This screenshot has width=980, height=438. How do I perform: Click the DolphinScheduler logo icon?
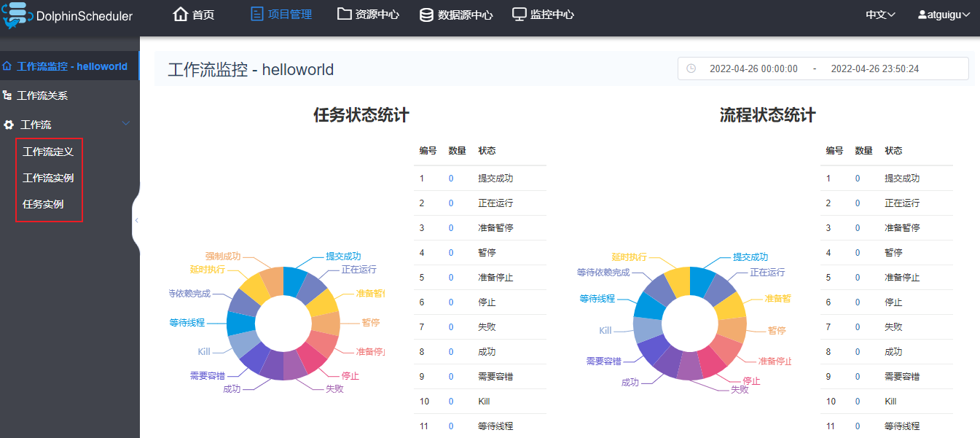click(17, 15)
